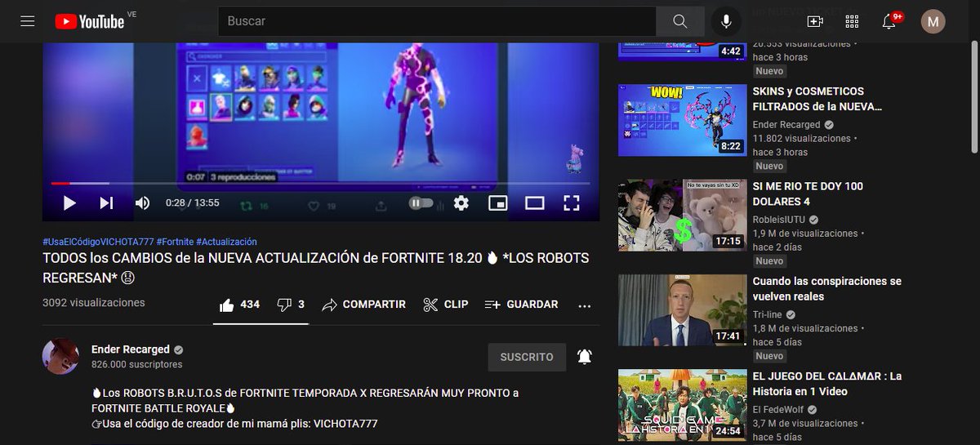Image resolution: width=980 pixels, height=445 pixels.
Task: Open EL JUEGO DEL CALAMAR thumbnail
Action: point(682,405)
